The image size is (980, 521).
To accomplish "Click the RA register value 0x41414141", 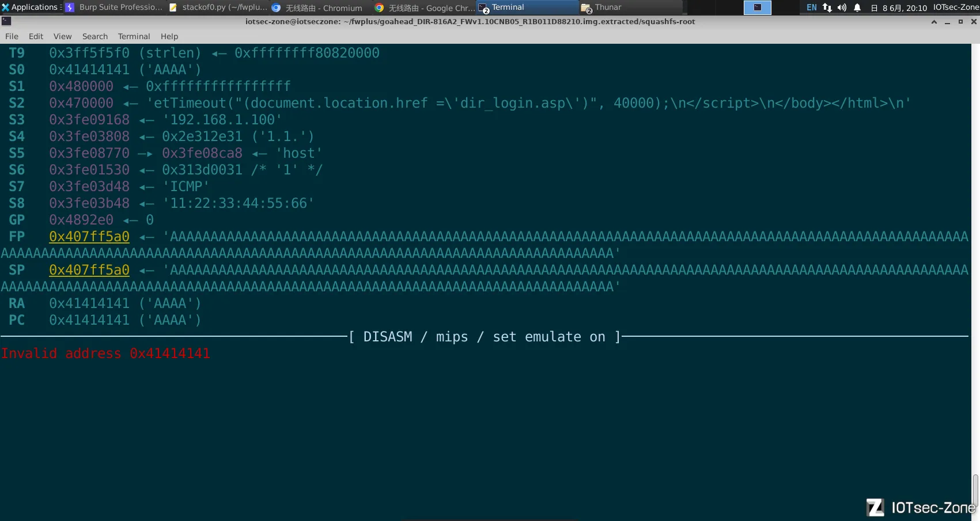I will point(89,303).
